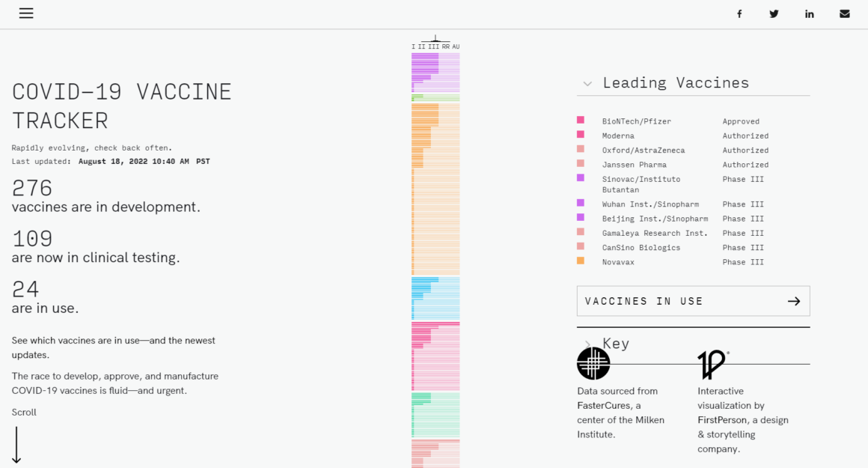Select Novavax vaccine row
This screenshot has height=468, width=868.
coord(693,262)
